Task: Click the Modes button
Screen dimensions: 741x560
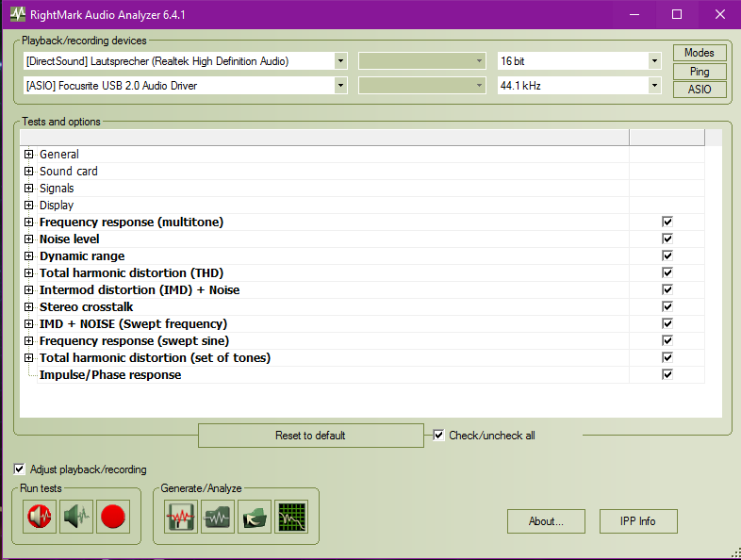Action: pyautogui.click(x=700, y=53)
